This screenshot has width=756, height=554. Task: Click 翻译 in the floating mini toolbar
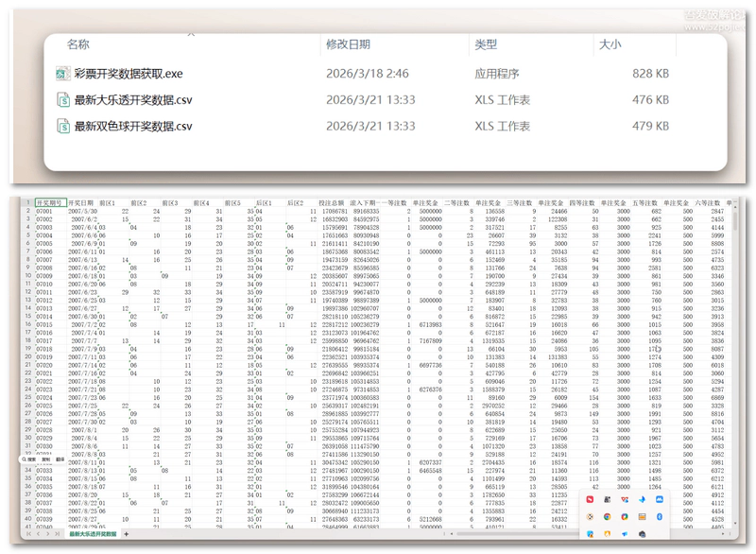60,459
